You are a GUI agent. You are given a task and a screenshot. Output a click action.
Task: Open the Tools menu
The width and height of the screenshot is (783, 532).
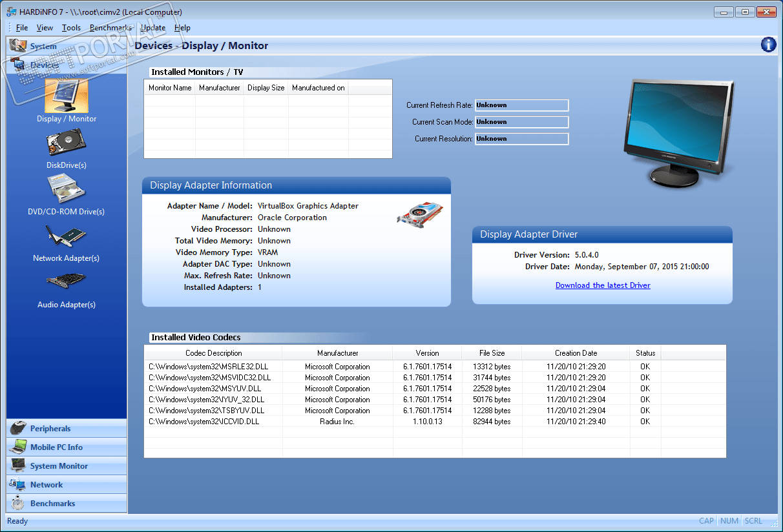tap(71, 28)
